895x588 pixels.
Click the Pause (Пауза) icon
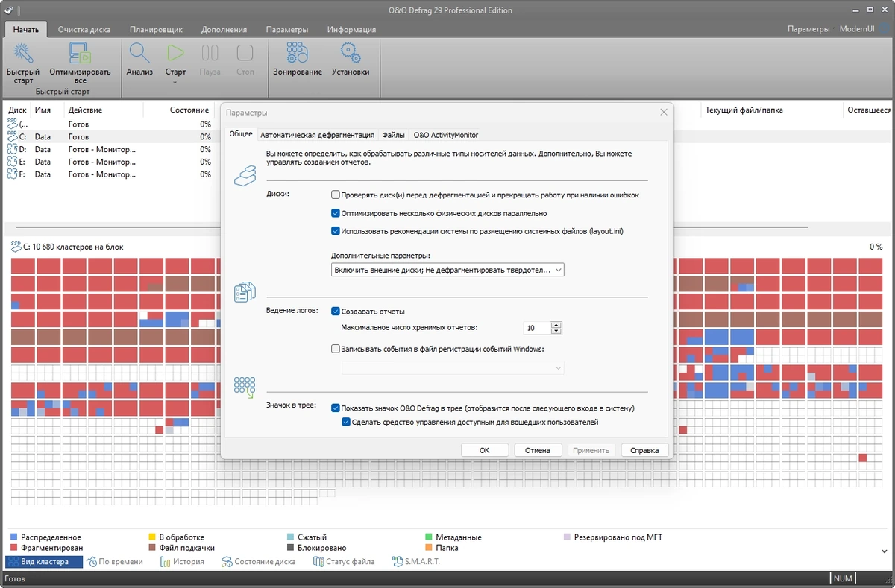point(210,52)
